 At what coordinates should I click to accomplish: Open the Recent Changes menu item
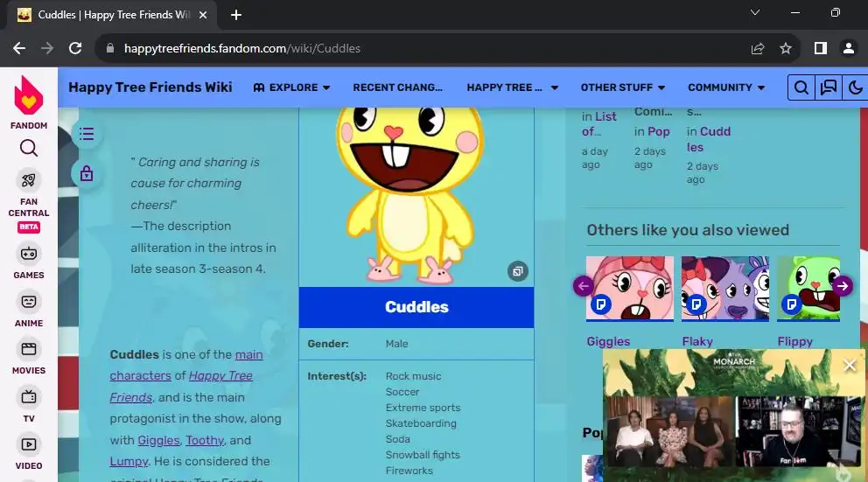(397, 87)
